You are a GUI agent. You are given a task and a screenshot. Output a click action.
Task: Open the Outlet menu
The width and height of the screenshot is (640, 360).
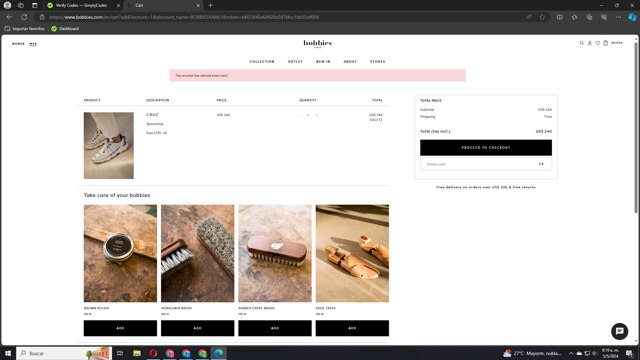(x=295, y=62)
